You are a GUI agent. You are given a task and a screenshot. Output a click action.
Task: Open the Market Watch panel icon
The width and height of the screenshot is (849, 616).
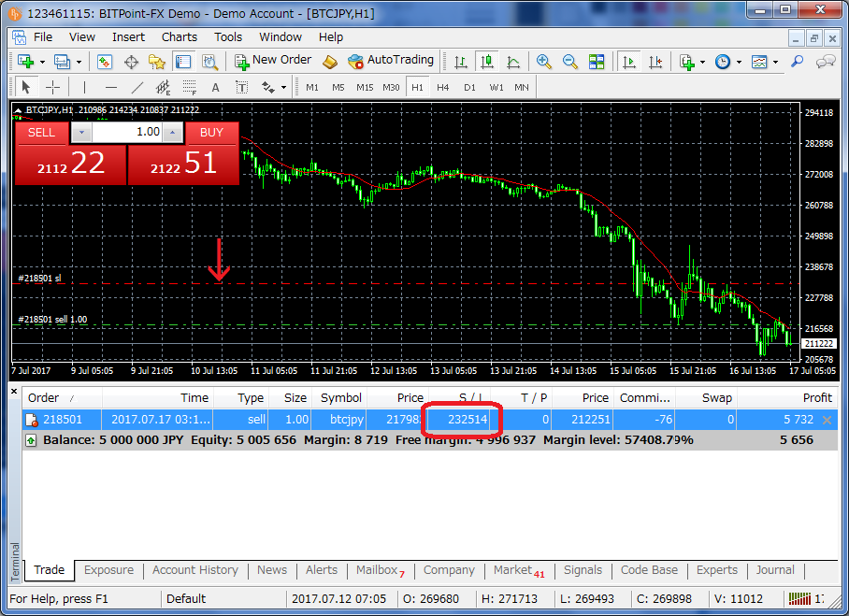[105, 62]
